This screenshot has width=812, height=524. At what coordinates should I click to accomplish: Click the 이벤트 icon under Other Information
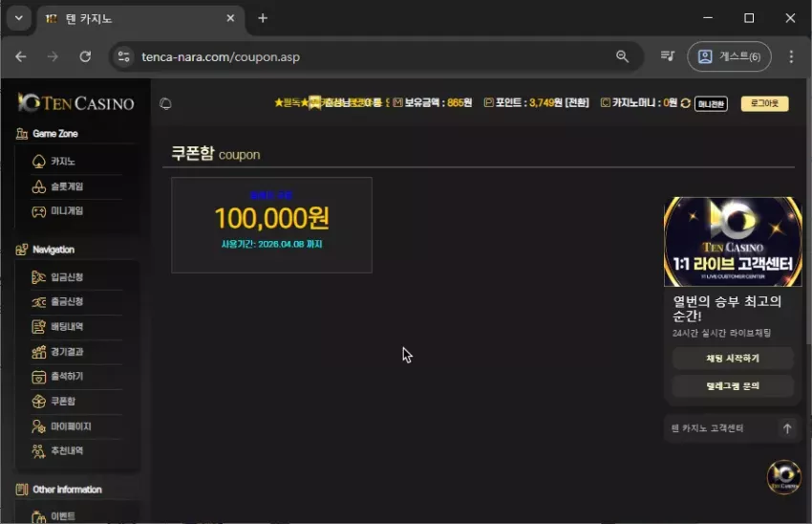click(x=39, y=516)
